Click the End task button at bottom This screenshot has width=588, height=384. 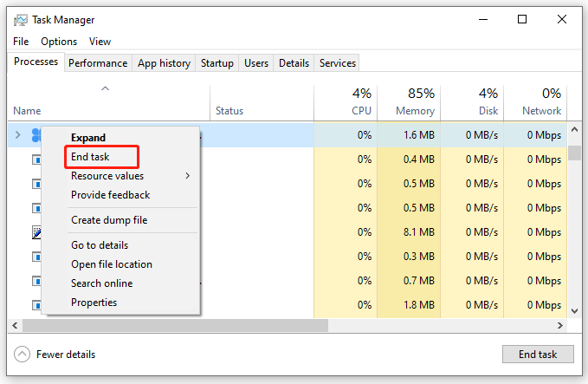tap(538, 354)
